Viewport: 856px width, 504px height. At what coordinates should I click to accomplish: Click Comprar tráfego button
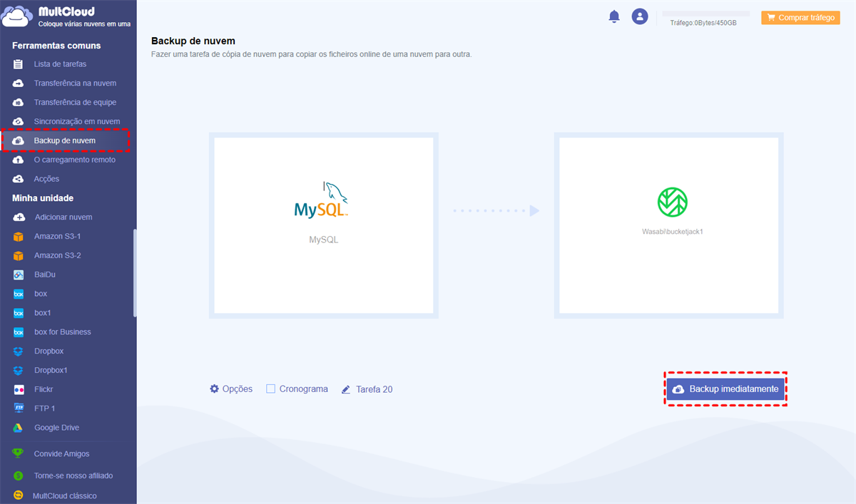point(800,18)
